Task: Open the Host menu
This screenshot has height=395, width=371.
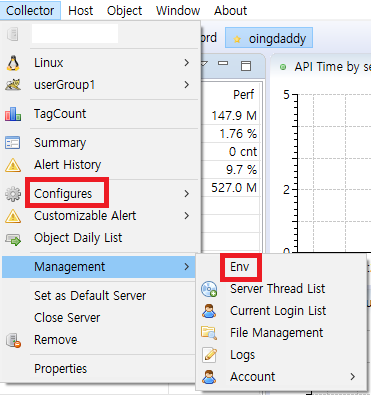Action: click(80, 11)
